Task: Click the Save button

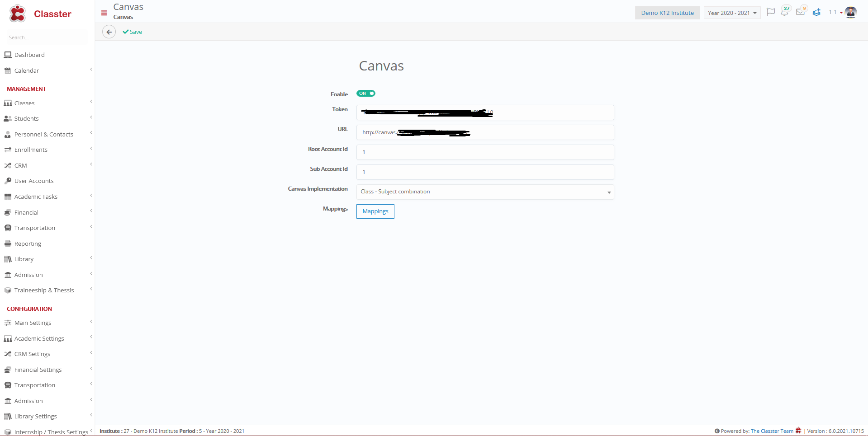Action: tap(133, 32)
